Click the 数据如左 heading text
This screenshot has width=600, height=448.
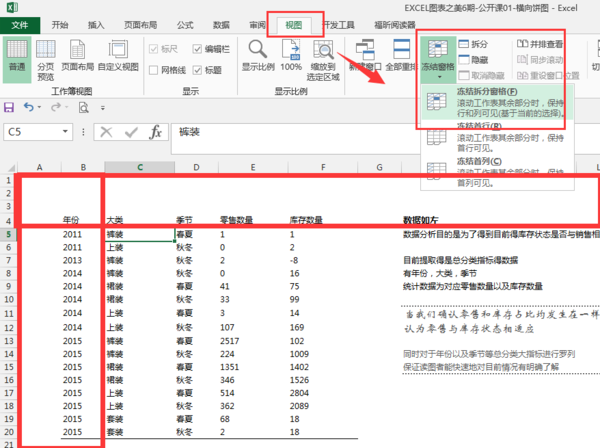tap(421, 220)
